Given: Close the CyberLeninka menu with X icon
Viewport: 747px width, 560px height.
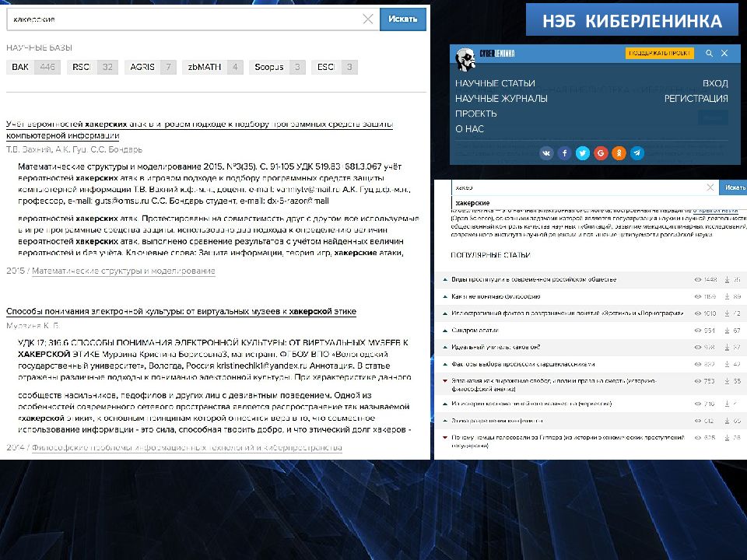Looking at the screenshot, I should pyautogui.click(x=724, y=54).
